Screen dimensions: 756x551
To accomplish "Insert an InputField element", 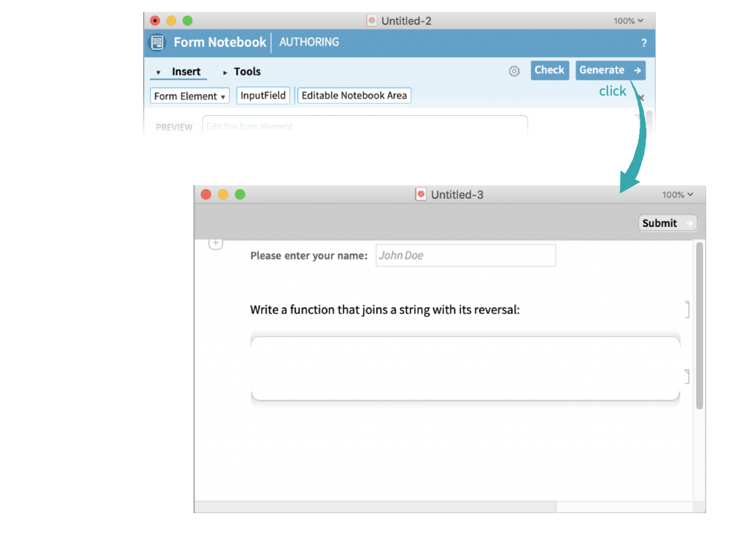I will click(x=263, y=96).
